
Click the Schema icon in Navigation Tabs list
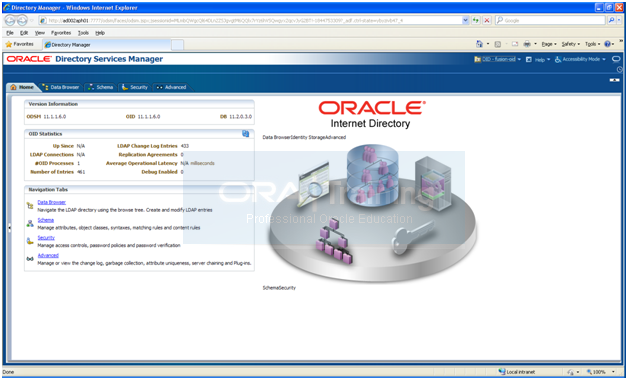(30, 223)
